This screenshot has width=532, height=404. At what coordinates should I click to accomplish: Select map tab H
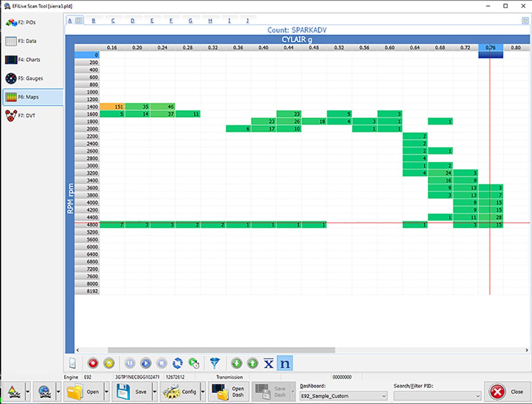[210, 20]
